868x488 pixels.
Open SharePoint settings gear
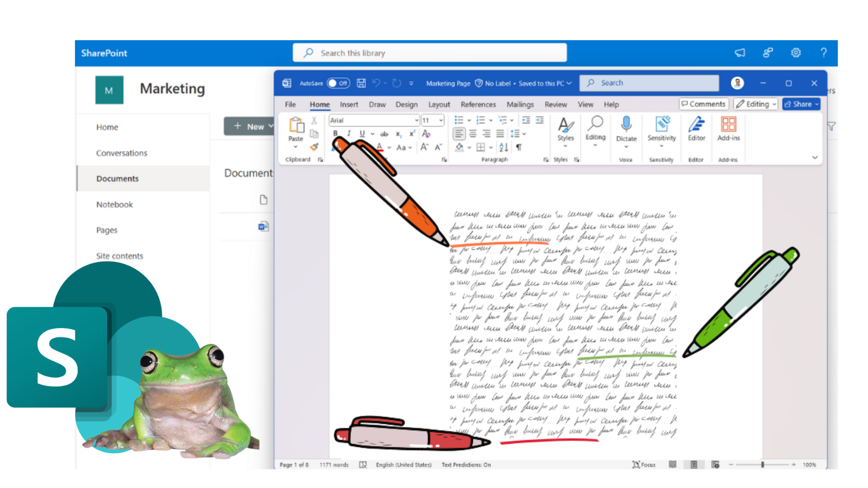[x=796, y=53]
